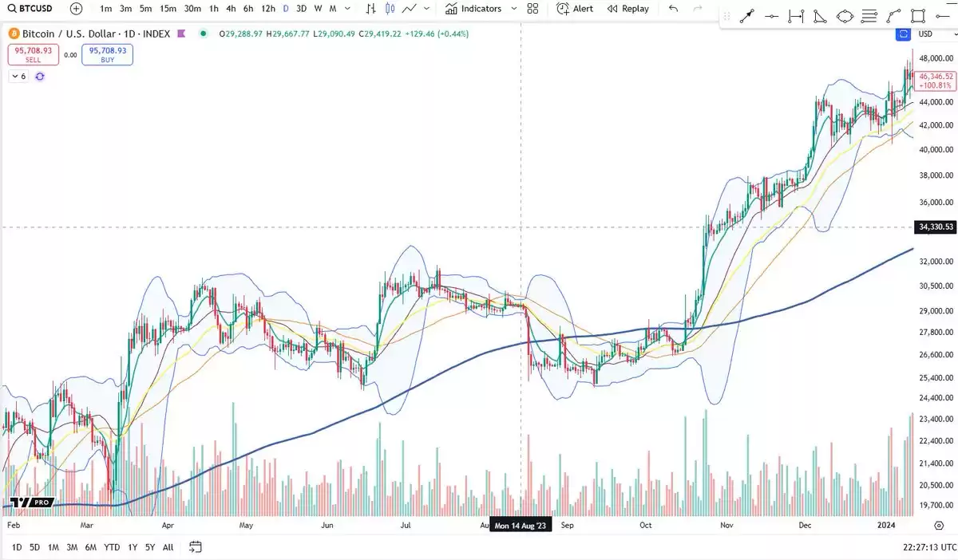Click the blue BUY 95,708.93 button
The image size is (958, 560).
(107, 54)
